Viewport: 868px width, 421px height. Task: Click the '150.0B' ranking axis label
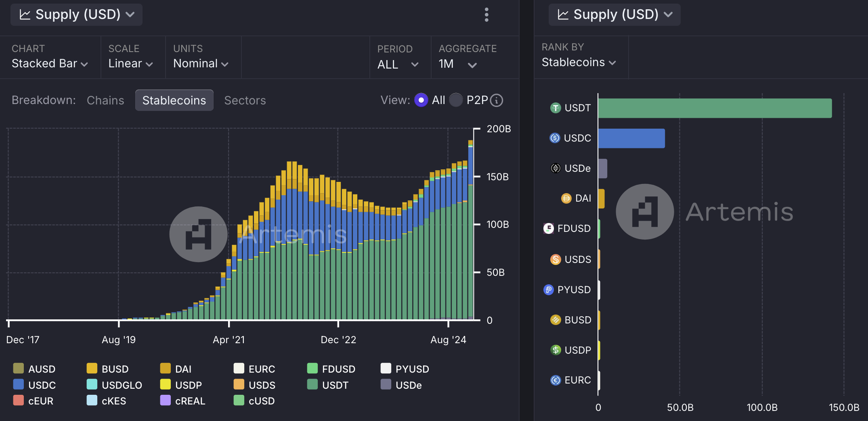[x=844, y=407]
